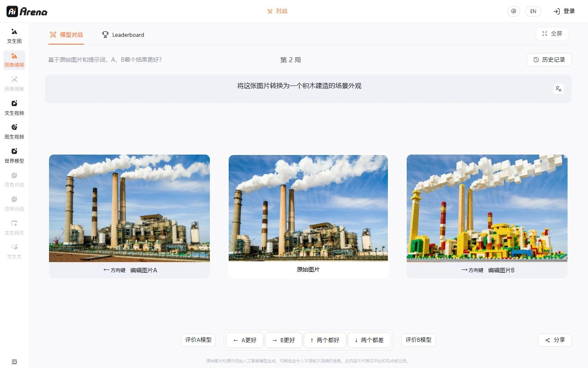Click the round icon beside EN
Viewport: 588px width, 368px height.
click(x=514, y=11)
